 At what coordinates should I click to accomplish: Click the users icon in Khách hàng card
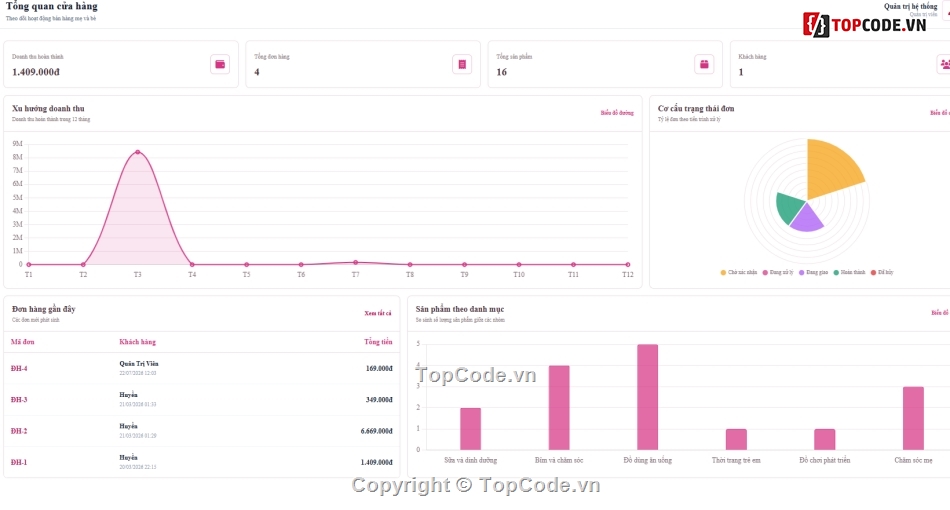[x=944, y=64]
